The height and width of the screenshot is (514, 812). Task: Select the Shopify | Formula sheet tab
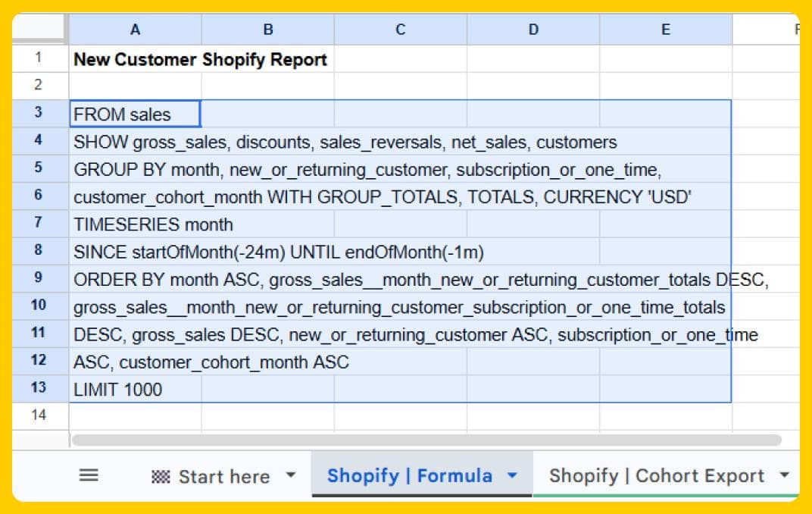tap(410, 475)
